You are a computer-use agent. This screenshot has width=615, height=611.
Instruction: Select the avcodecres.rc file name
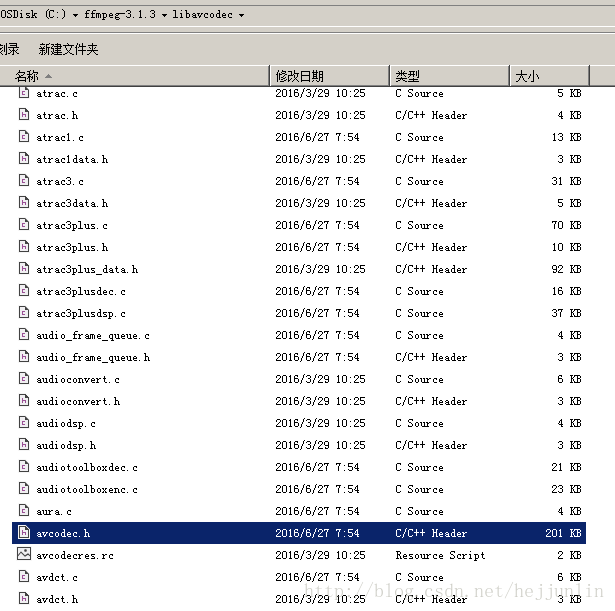coord(75,555)
